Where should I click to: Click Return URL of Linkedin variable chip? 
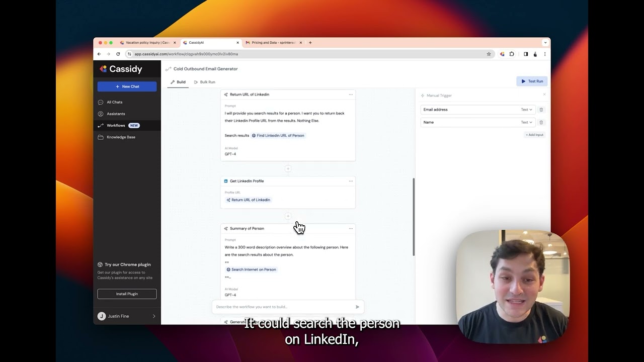pyautogui.click(x=248, y=200)
